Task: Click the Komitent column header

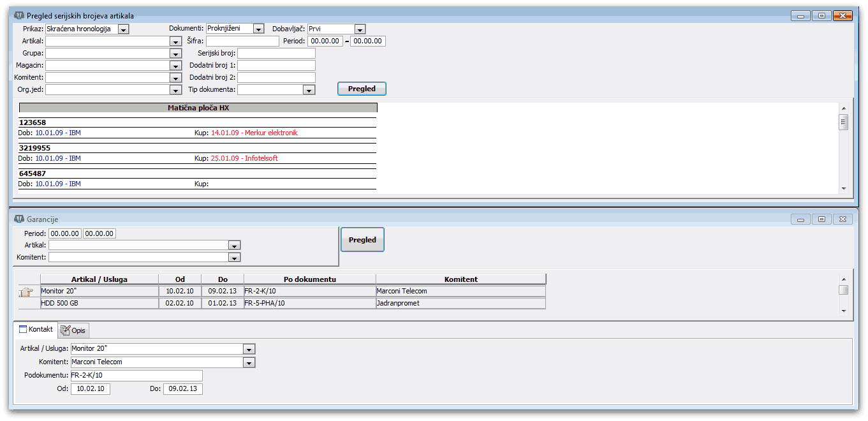Action: 461,279
